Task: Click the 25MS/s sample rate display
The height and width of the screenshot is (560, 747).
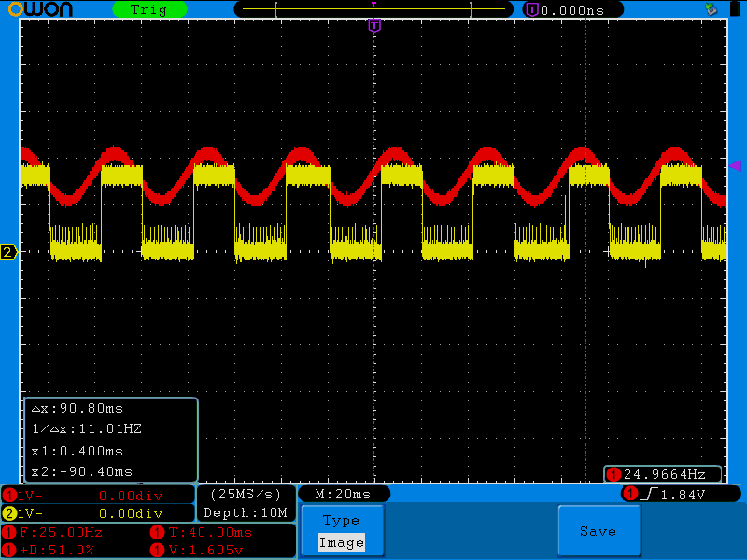Action: click(246, 495)
